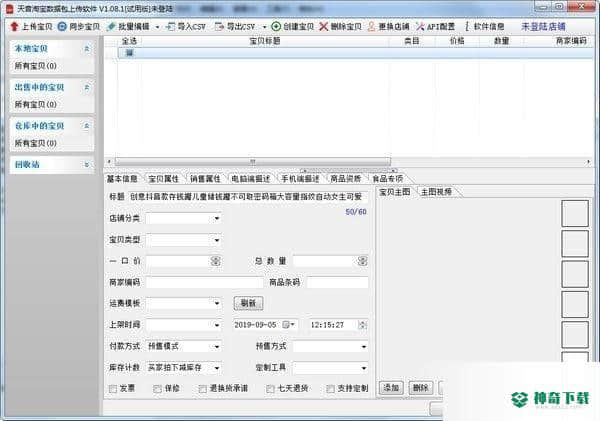Enable the 发票 checkbox

pos(113,389)
